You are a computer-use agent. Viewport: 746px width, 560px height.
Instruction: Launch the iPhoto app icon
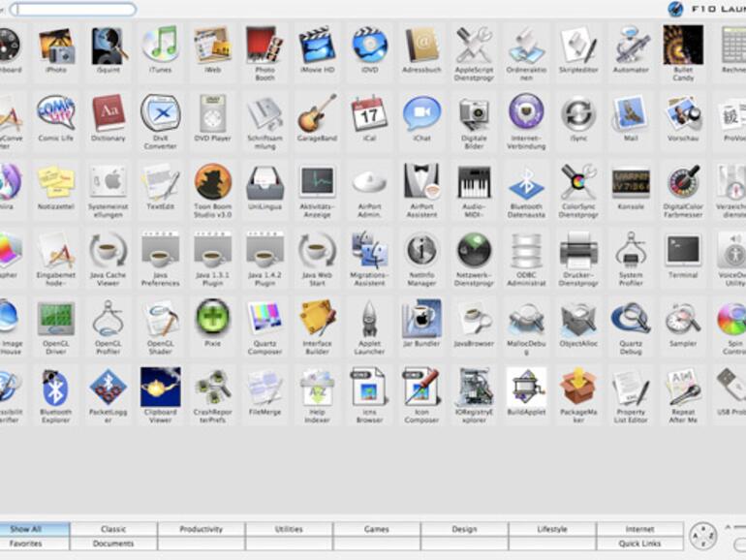tap(56, 47)
